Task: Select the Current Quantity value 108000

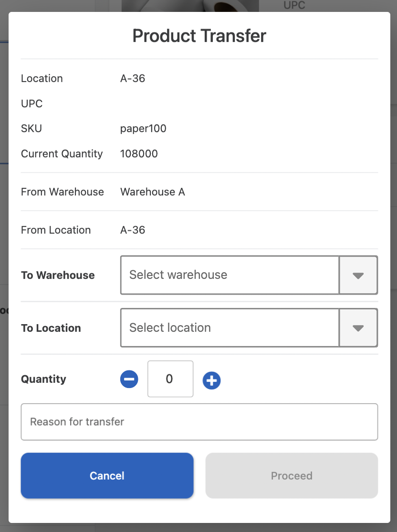Action: pyautogui.click(x=139, y=154)
